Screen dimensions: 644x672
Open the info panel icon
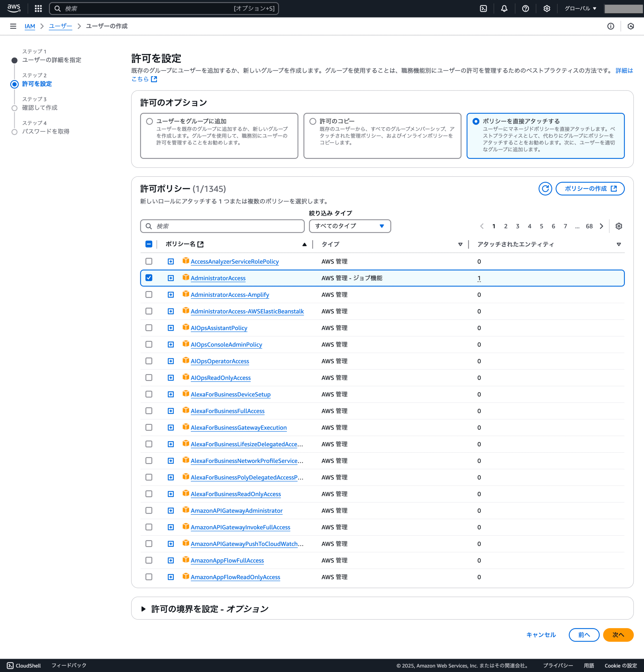point(611,26)
